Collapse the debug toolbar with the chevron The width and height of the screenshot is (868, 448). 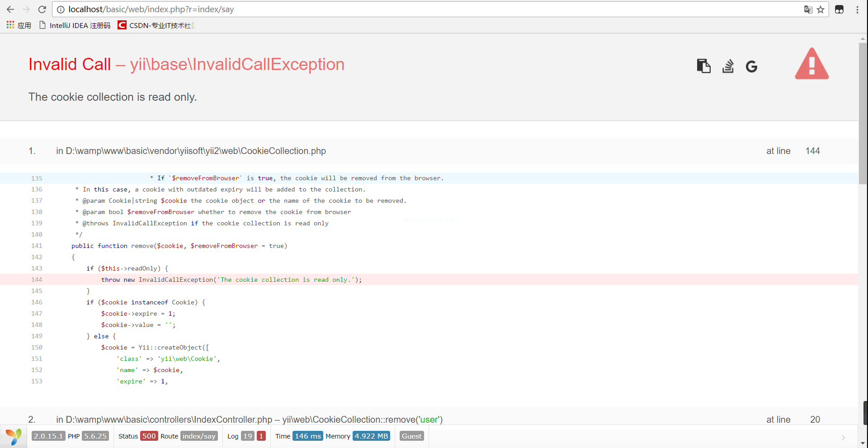click(843, 437)
